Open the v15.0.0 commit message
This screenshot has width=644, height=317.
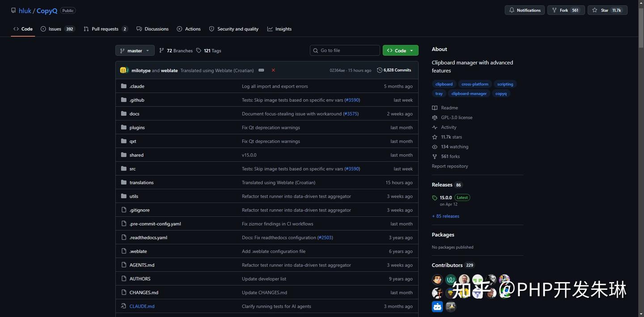coord(249,155)
